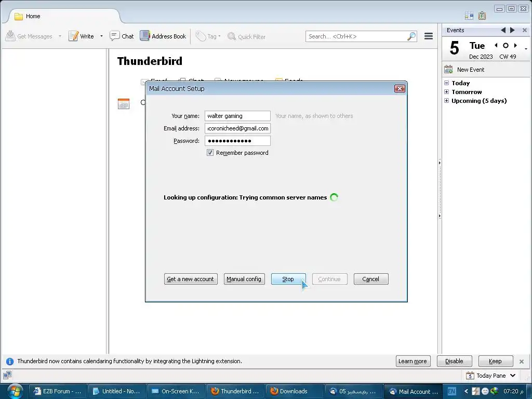Open the Write dropdown arrow
Screen dimensions: 532x399
(x=101, y=36)
